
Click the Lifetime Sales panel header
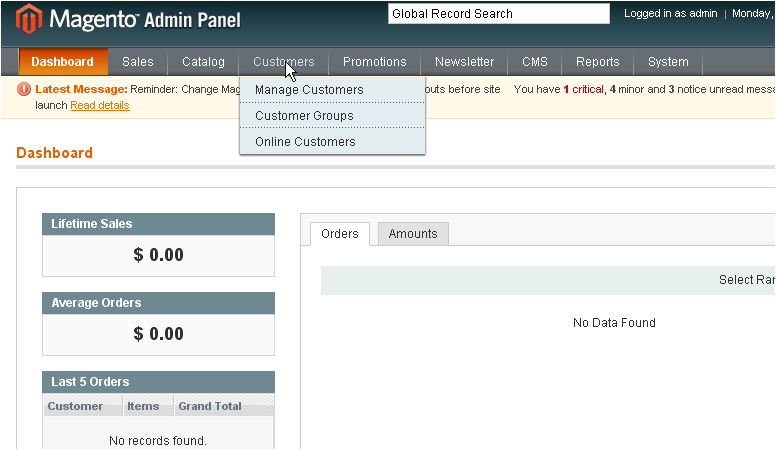coord(158,224)
